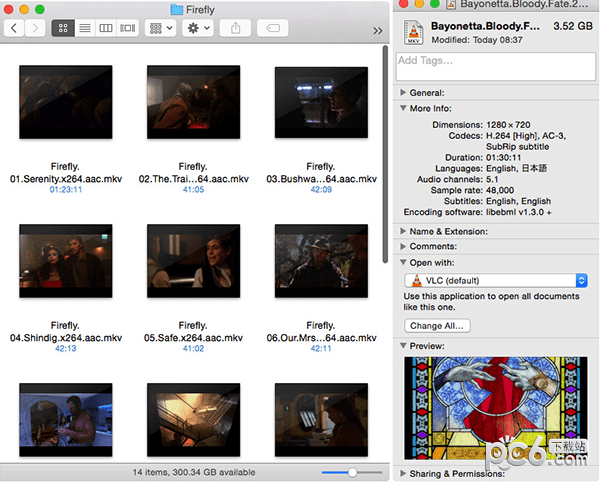
Task: Select the 02.The.Trai video thumbnail
Action: (194, 102)
